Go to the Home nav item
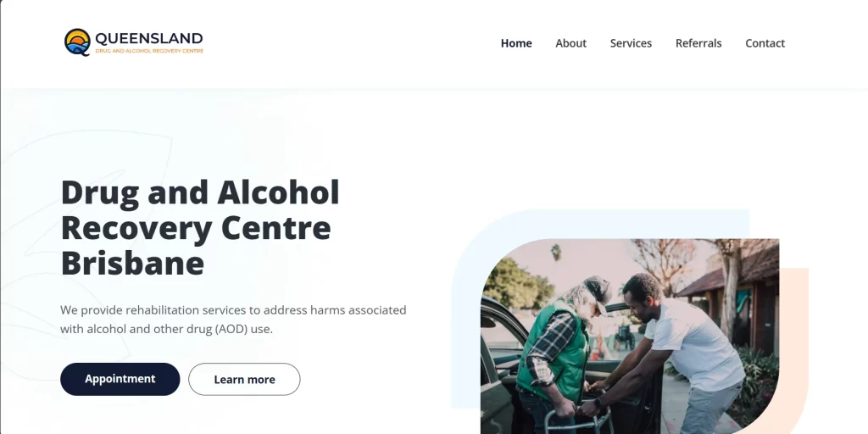 coord(516,43)
